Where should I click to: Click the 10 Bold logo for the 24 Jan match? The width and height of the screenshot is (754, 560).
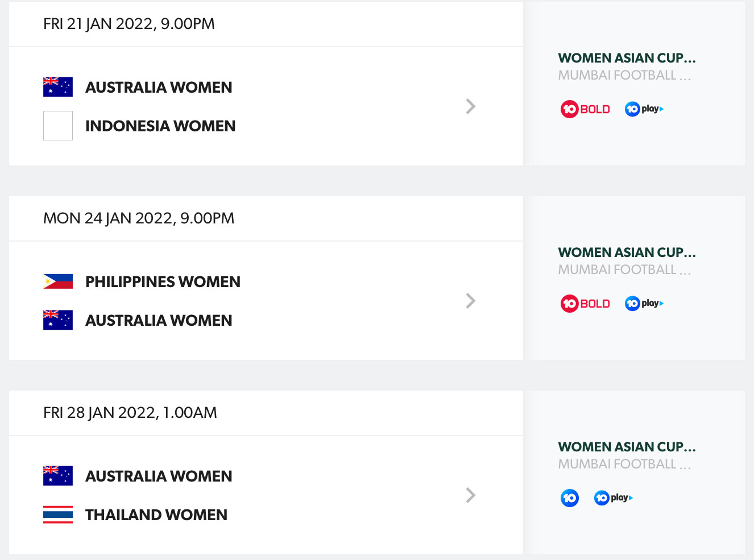pyautogui.click(x=585, y=304)
